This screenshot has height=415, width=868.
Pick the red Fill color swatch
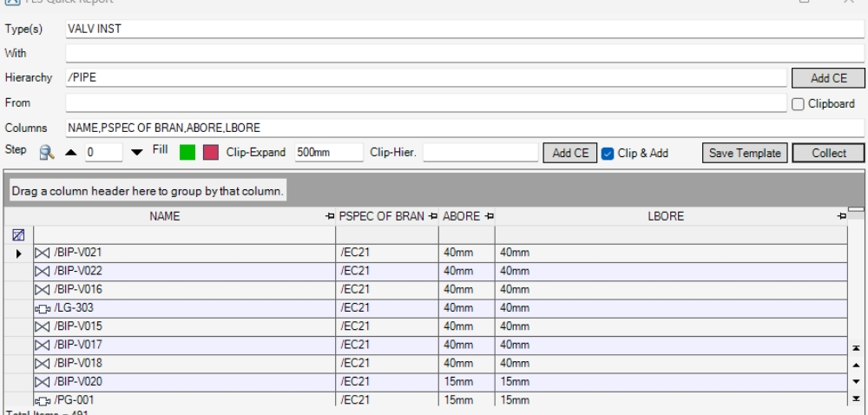coord(211,154)
